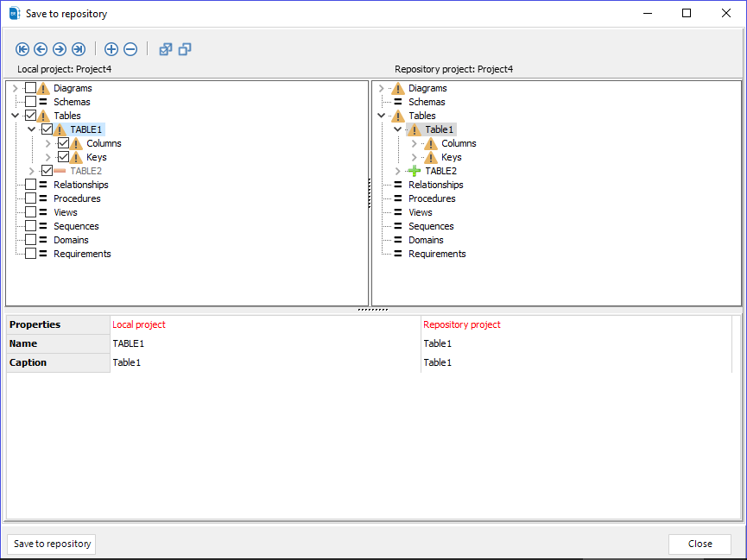This screenshot has height=560, width=747.
Task: Check the Diagrams checkbox in local project
Action: coord(32,87)
